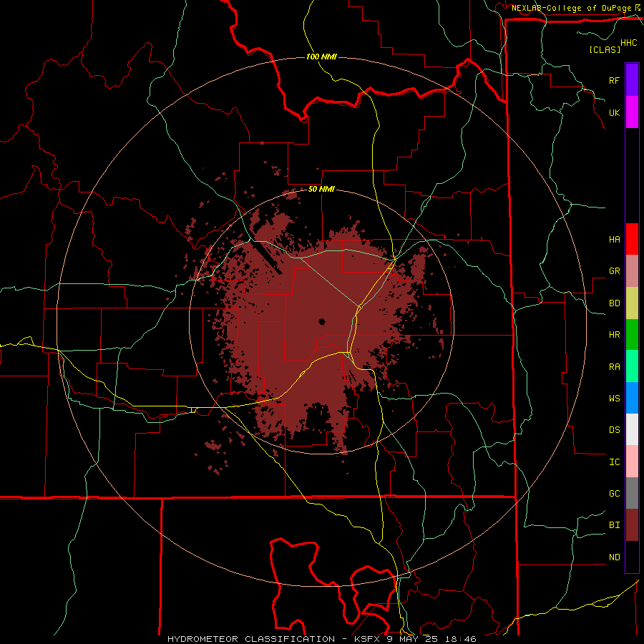Screen dimensions: 644x644
Task: Click the Hydrometeor Classification KSFX caption
Action: coord(321,639)
